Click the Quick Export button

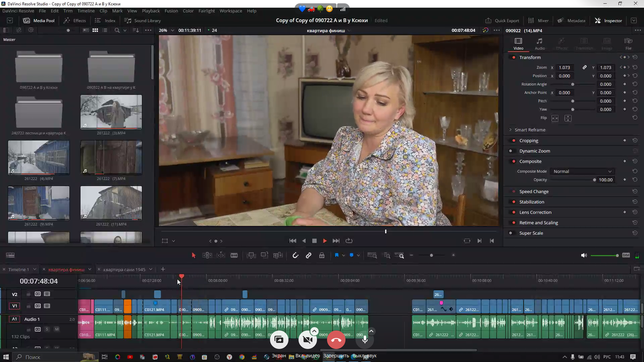(x=502, y=20)
